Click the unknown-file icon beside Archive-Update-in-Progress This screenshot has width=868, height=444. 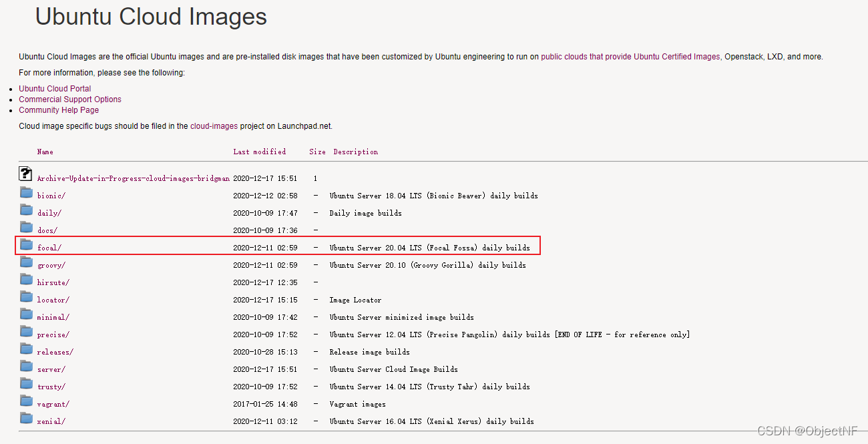coord(26,174)
